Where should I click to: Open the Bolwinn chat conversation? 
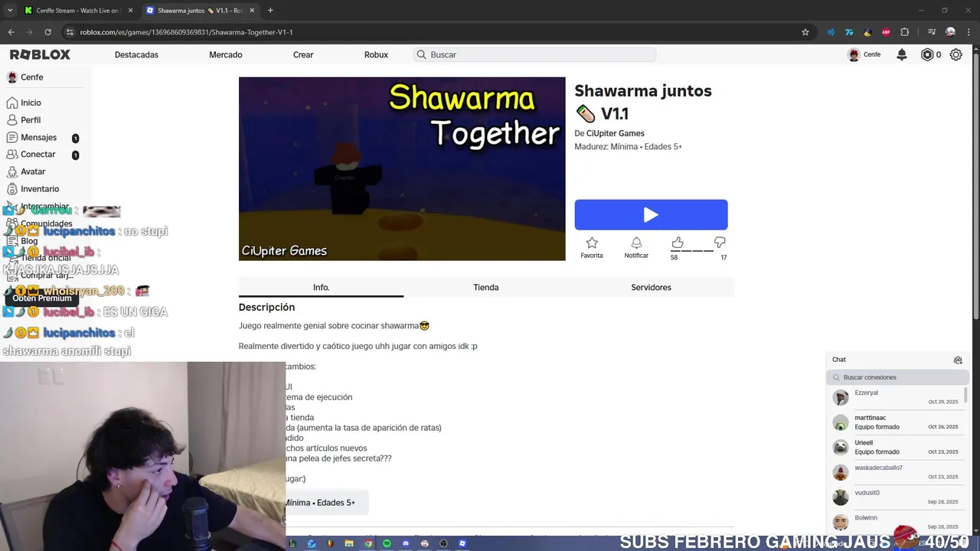[x=896, y=522]
